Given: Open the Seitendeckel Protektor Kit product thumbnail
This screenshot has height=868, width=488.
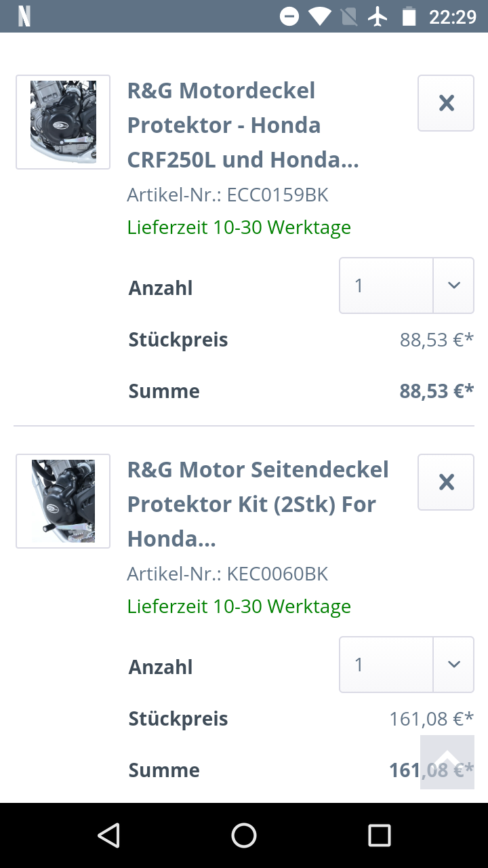Looking at the screenshot, I should click(63, 501).
